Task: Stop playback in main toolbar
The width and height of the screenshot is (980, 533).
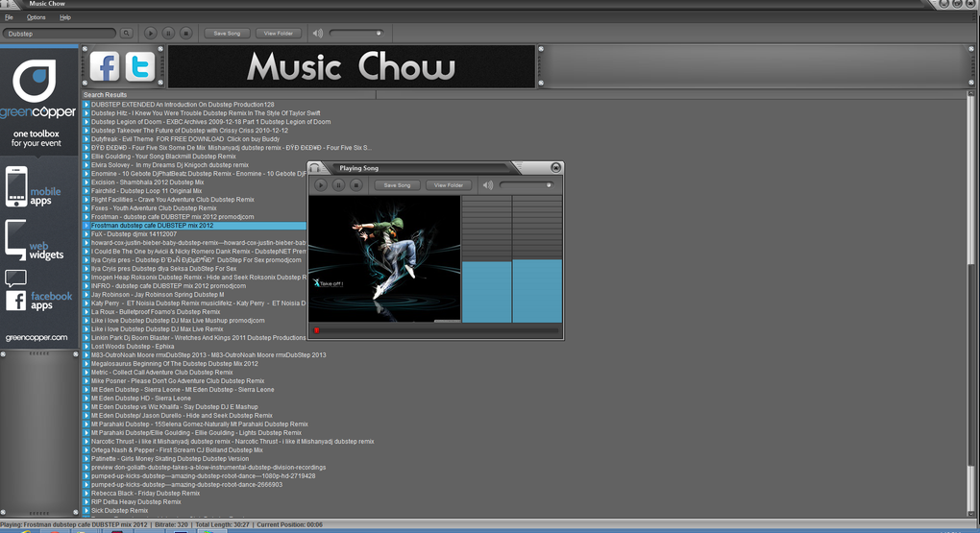Action: [x=185, y=34]
